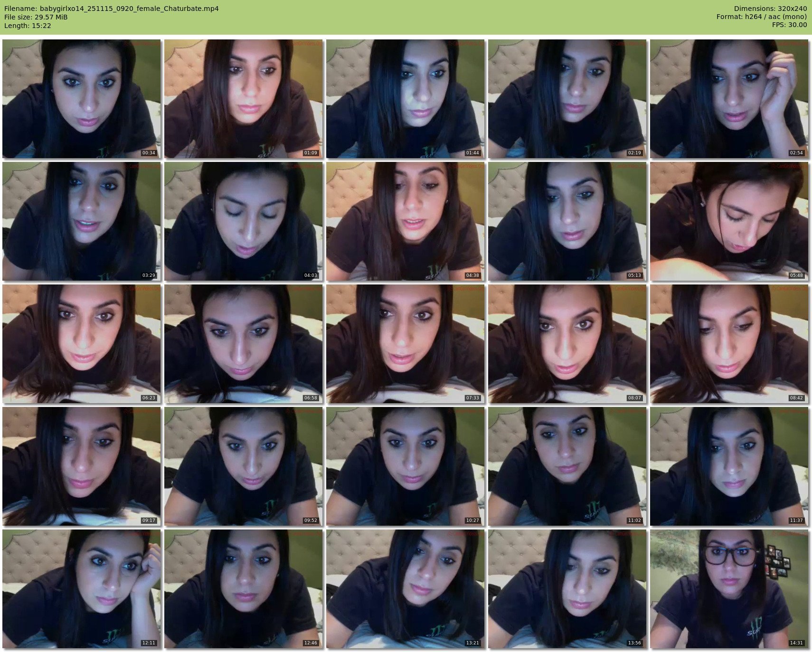This screenshot has width=812, height=652.
Task: Open the thumbnail at 01:44
Action: (x=406, y=99)
